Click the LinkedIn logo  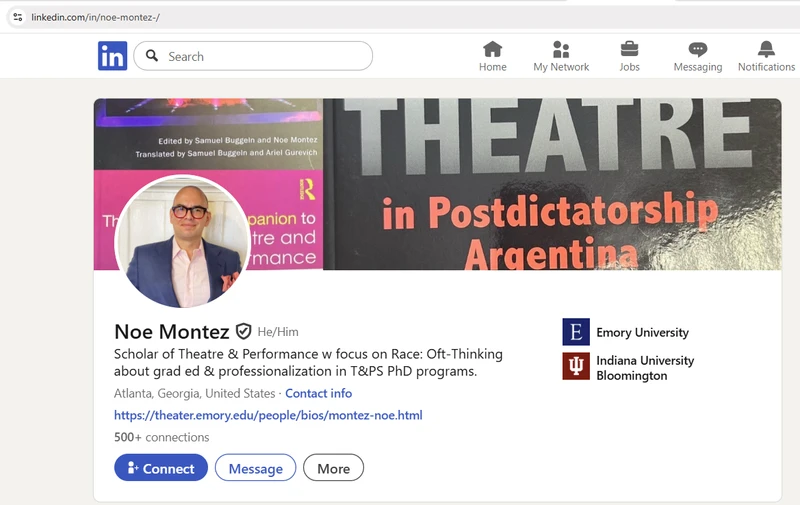[x=112, y=56]
